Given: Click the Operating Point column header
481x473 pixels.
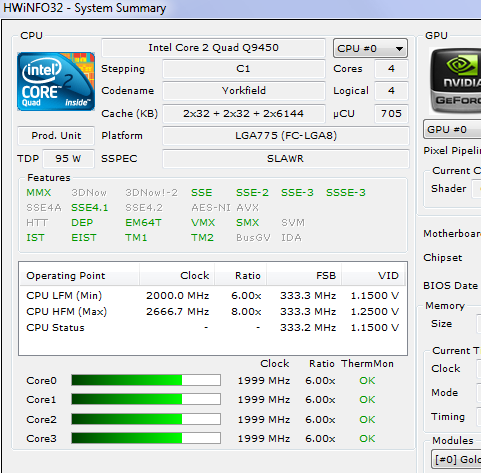Looking at the screenshot, I should [79, 276].
